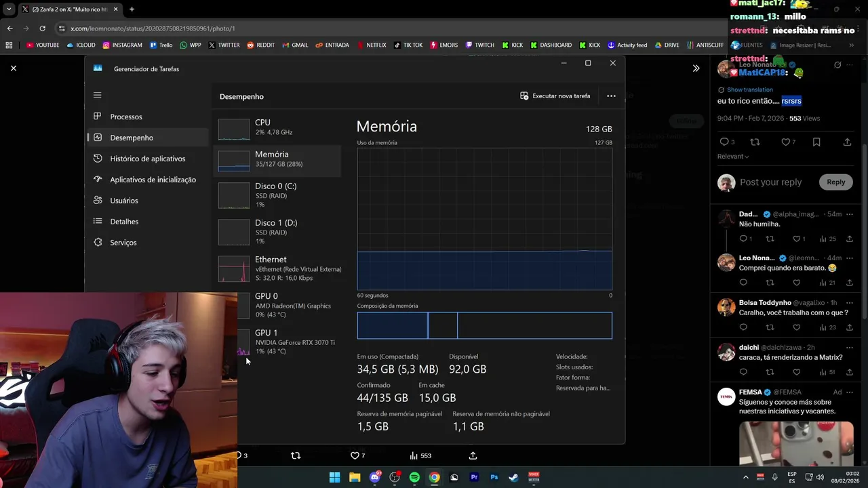
Task: Open more options on Dad's reply
Action: [x=849, y=214]
